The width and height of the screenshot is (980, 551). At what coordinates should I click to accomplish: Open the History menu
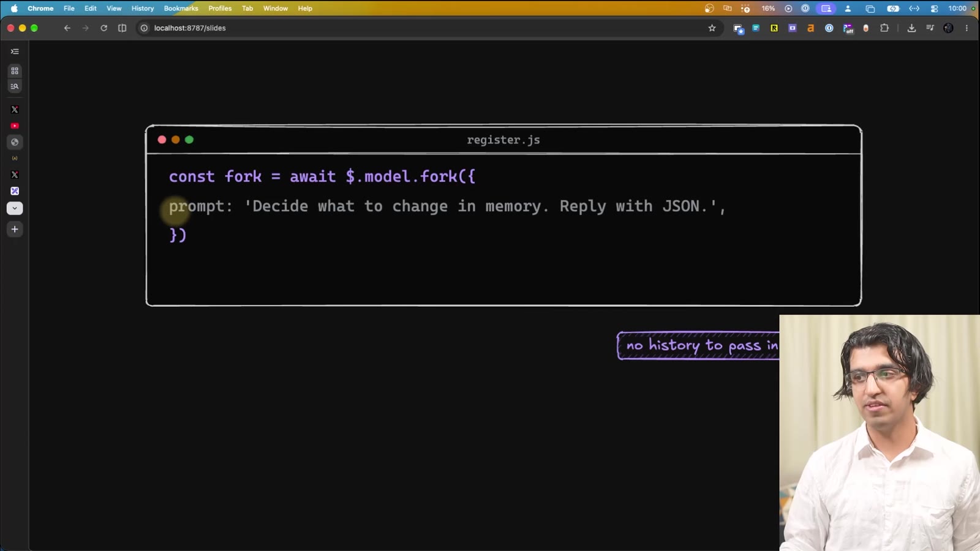click(x=143, y=9)
